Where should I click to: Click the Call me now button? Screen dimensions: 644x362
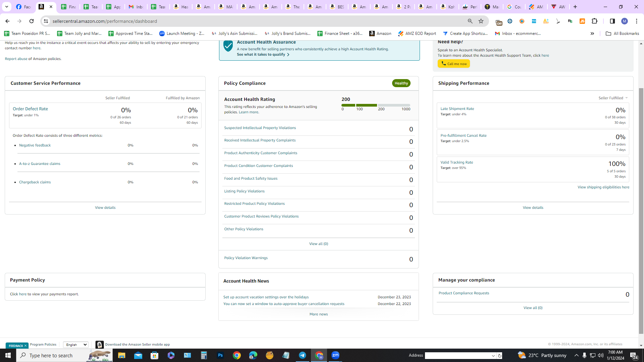pyautogui.click(x=453, y=64)
